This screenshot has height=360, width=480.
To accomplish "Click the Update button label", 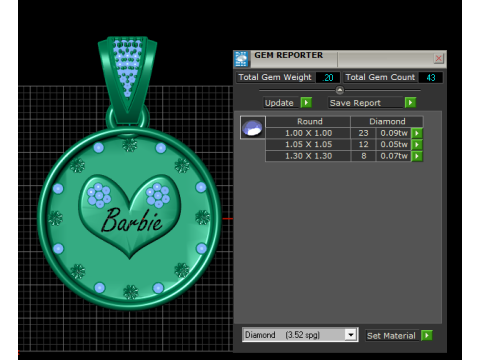I will pos(279,103).
